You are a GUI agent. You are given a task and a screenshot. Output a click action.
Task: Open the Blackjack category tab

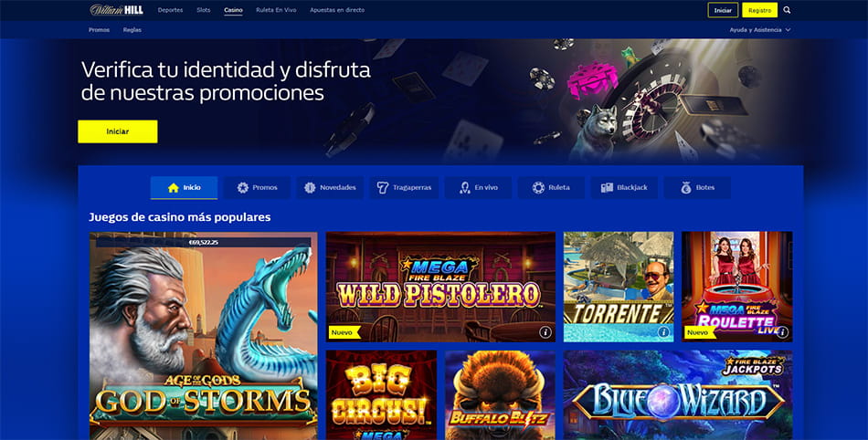pos(624,188)
